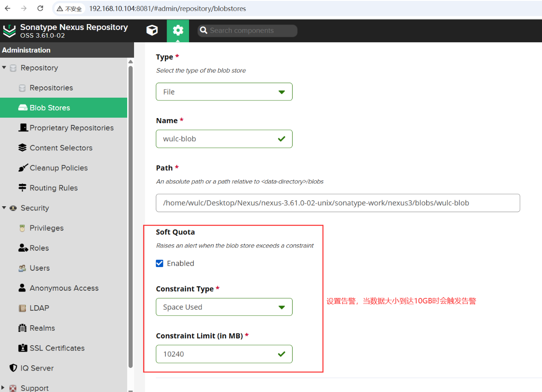Viewport: 542px width, 392px height.
Task: Click the sidebar vertical scrollbar
Action: coord(130,217)
